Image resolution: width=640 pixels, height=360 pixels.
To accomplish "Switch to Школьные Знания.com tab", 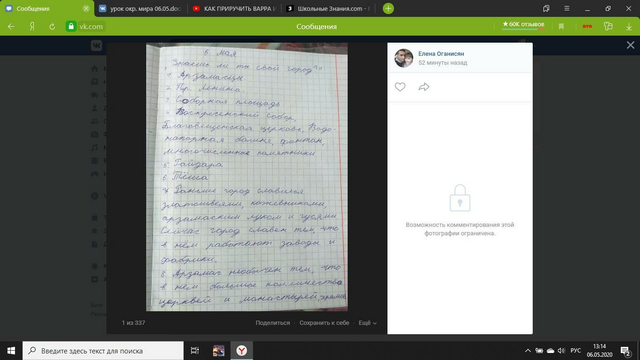I will click(329, 9).
